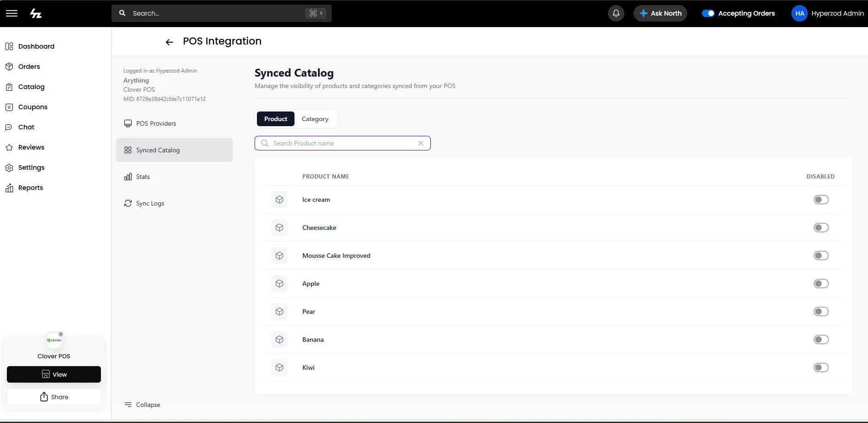This screenshot has width=868, height=423.
Task: Click the notifications bell icon
Action: (x=616, y=13)
